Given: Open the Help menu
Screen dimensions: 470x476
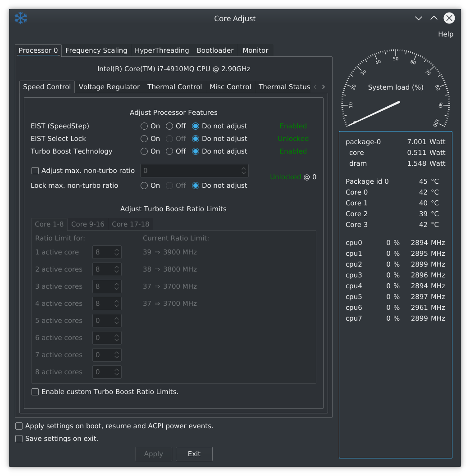Looking at the screenshot, I should [x=445, y=34].
